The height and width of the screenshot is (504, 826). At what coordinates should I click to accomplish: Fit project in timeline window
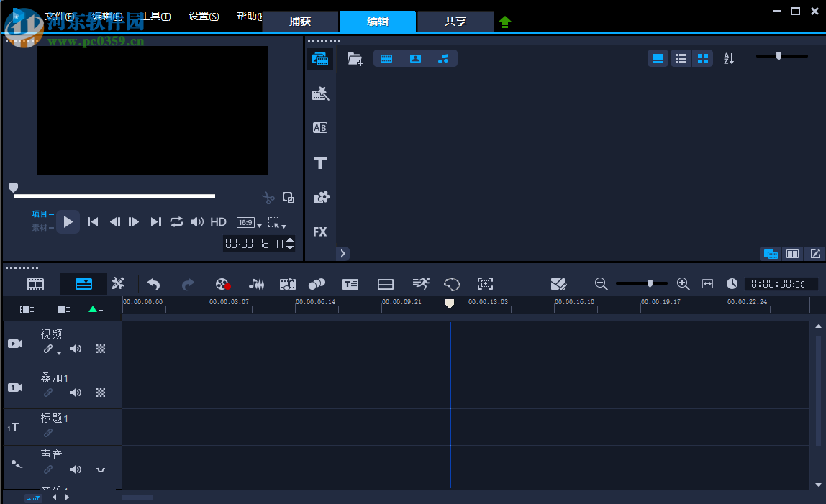click(707, 284)
